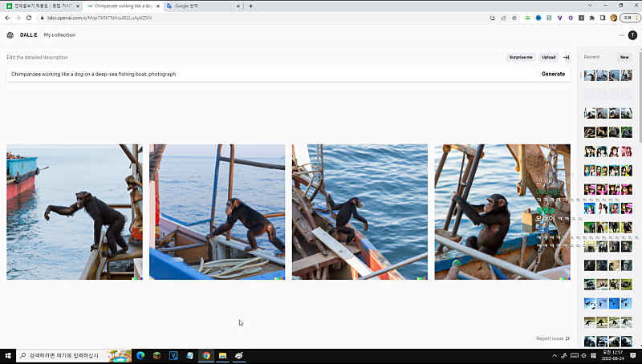
Task: Open the DALL·E home link
Action: [29, 35]
